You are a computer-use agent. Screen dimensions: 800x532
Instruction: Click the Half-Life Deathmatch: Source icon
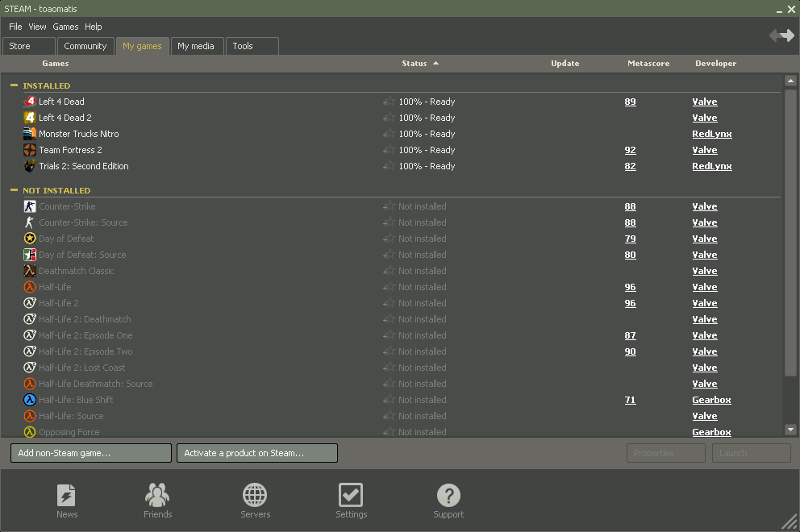point(30,384)
